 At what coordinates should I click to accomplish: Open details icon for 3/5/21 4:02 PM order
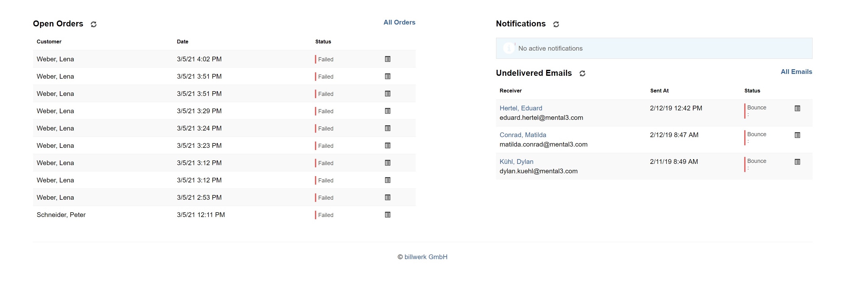(x=387, y=59)
